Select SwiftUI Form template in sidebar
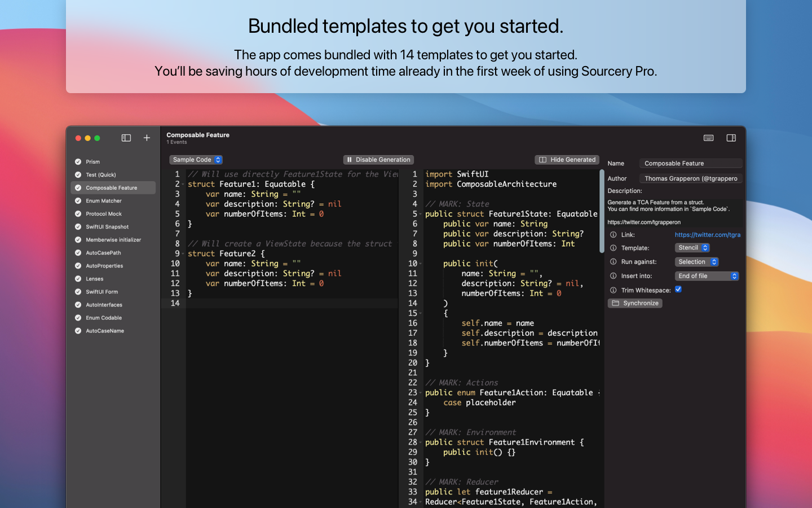 tap(102, 292)
